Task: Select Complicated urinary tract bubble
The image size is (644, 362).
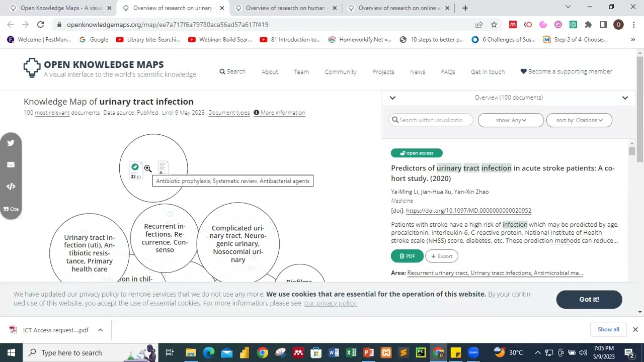Action: tap(238, 243)
